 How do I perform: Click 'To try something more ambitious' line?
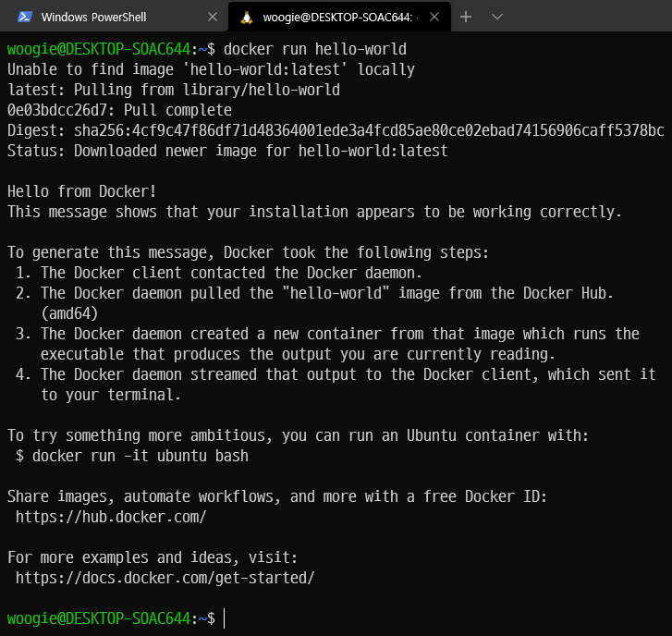[299, 435]
